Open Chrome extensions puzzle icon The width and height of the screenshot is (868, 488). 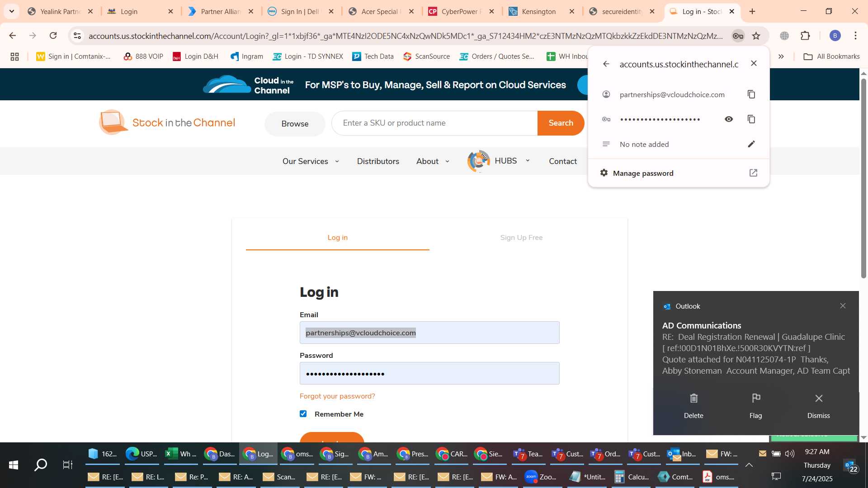[x=805, y=36]
